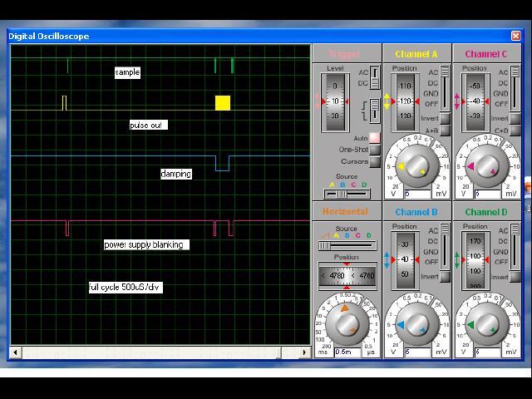
Task: Click the Horizontal Source selector slider
Action: pyautogui.click(x=347, y=246)
